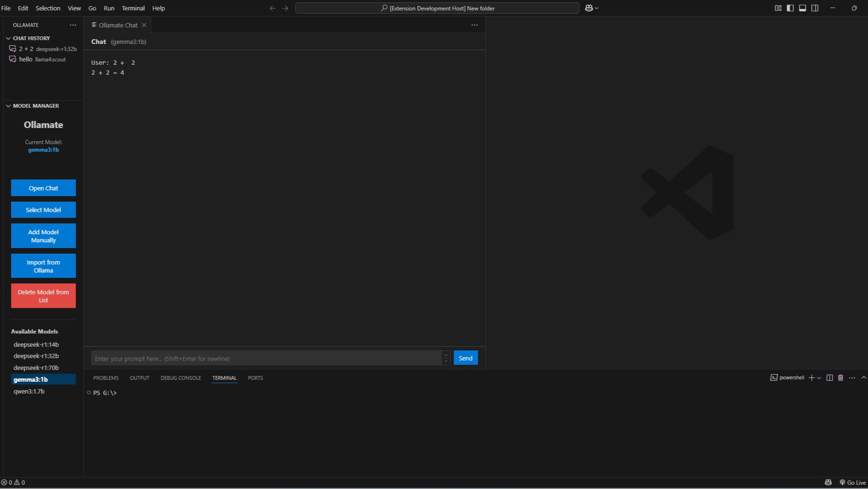Click Delete Model from List button

point(43,296)
